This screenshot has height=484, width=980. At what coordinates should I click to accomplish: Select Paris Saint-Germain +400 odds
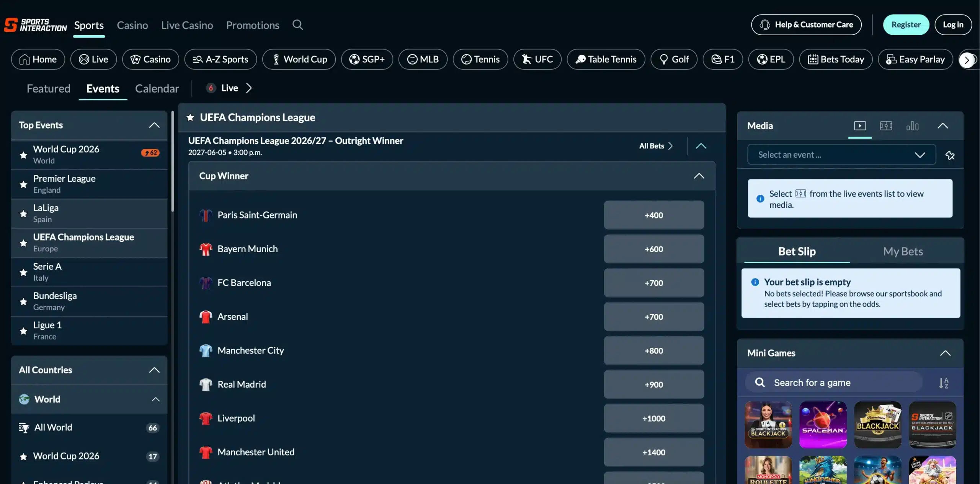click(654, 215)
